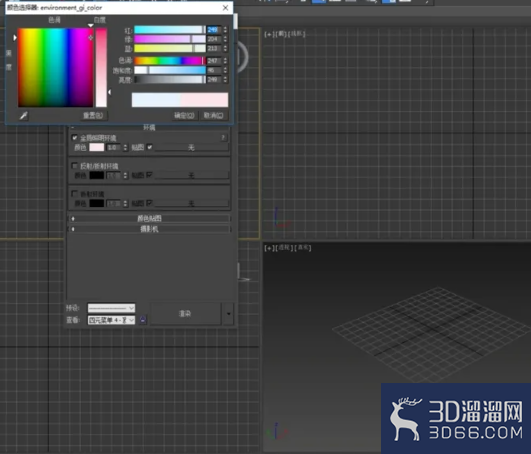Cancel the color selector dialog
The image size is (531, 454).
213,116
